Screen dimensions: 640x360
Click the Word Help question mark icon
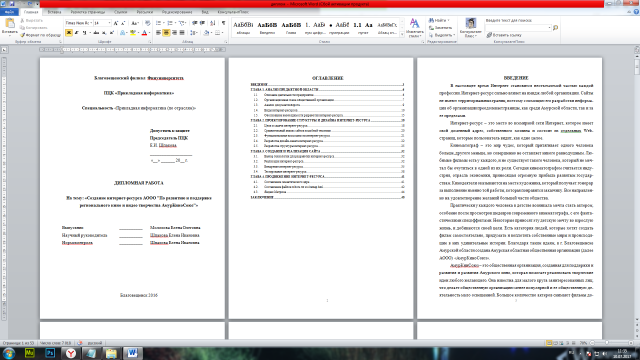(636, 12)
